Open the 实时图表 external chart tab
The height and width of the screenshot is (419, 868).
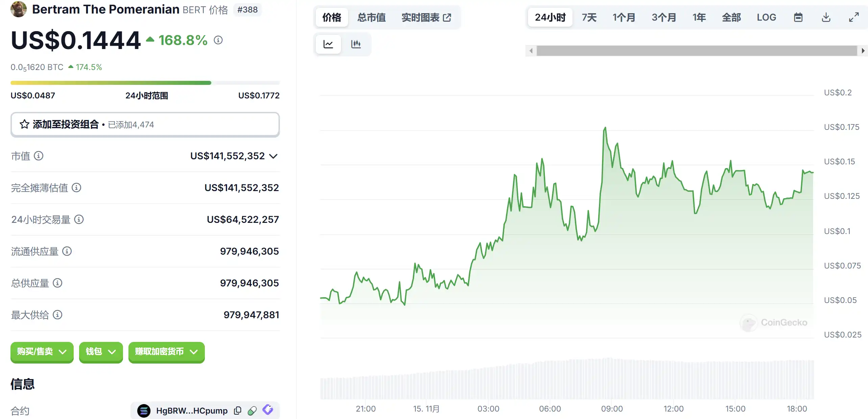click(426, 17)
